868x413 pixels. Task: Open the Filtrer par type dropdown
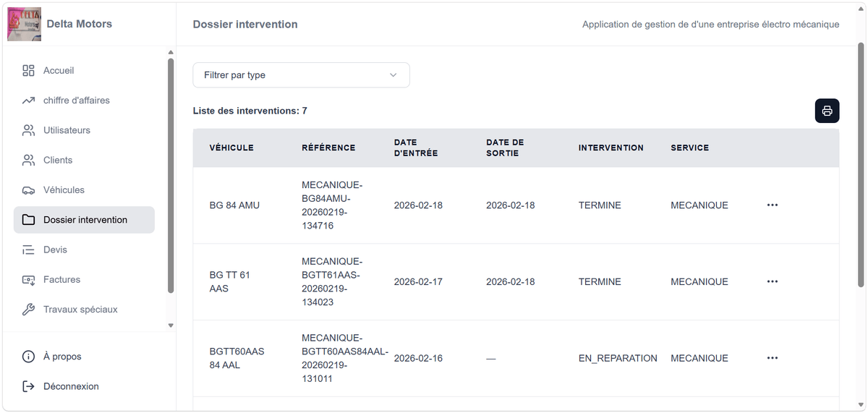[301, 75]
